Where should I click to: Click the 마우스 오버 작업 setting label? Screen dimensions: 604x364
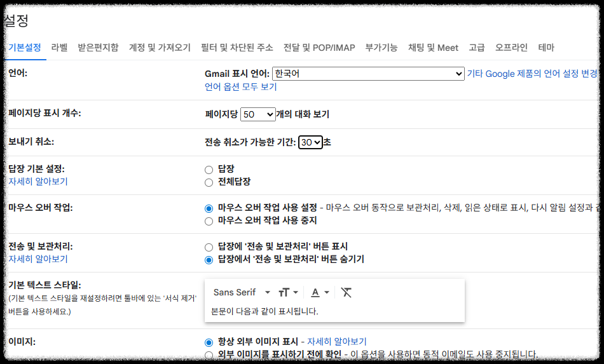click(x=41, y=208)
